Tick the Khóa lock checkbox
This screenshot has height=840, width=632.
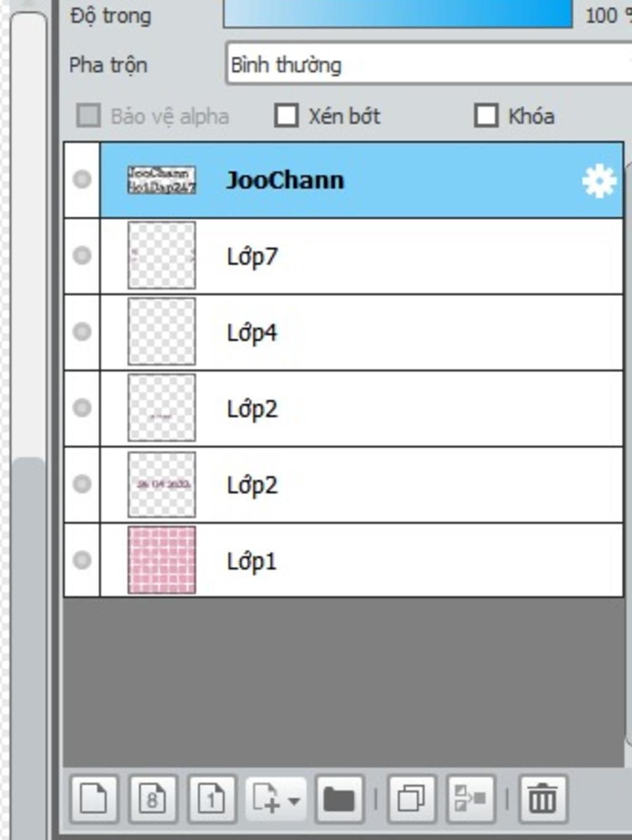[486, 115]
